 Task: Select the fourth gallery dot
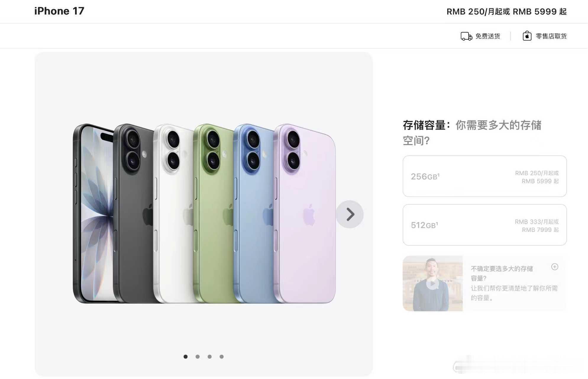(222, 356)
